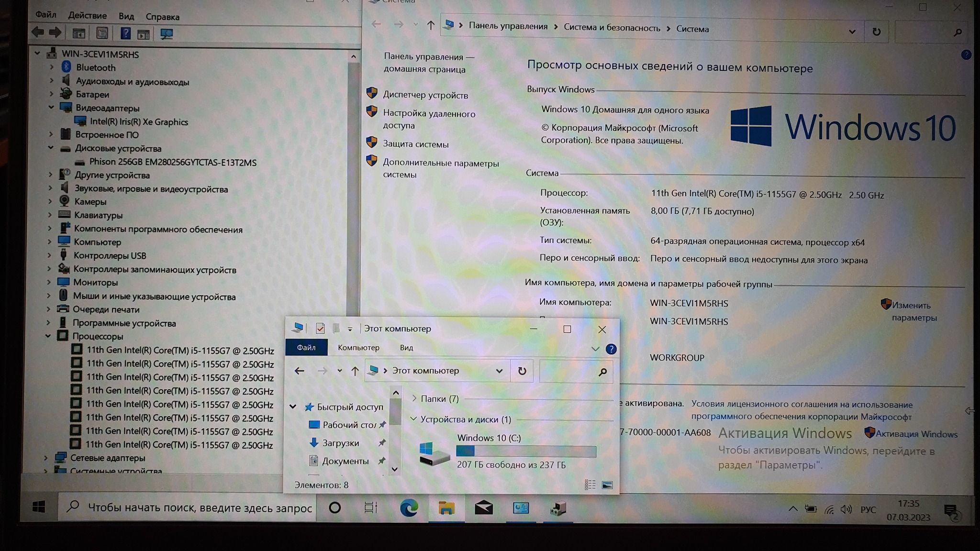Expand the Bluetooth device category
This screenshot has width=980, height=551.
(52, 67)
